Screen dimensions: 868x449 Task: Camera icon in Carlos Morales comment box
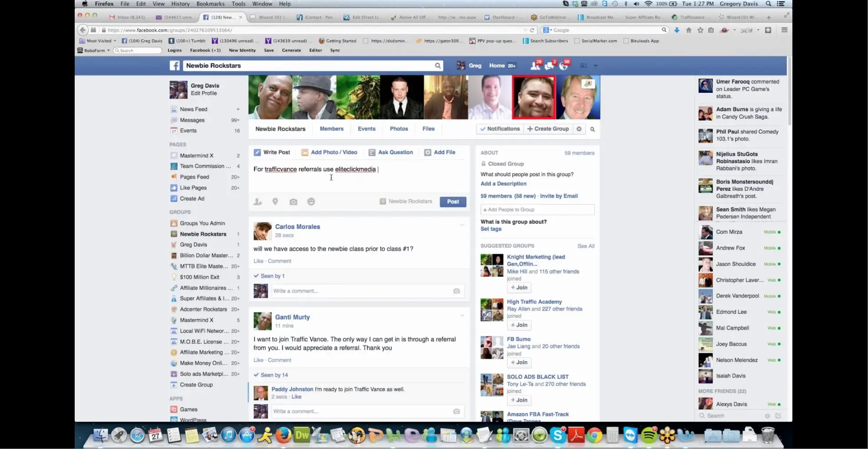coord(456,291)
